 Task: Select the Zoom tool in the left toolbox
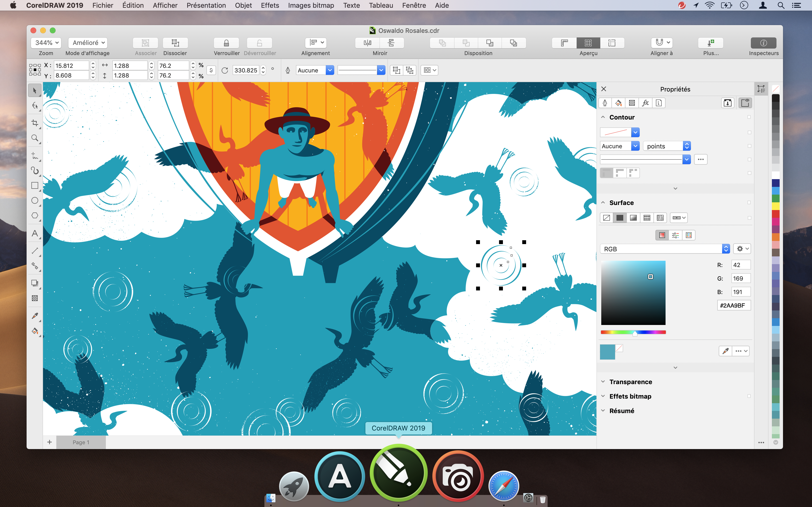click(35, 138)
